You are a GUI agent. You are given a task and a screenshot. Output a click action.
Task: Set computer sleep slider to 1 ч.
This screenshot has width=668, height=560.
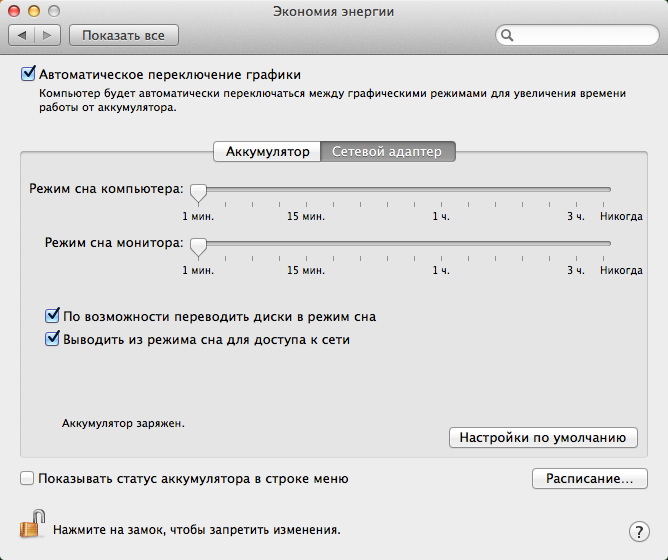(438, 188)
